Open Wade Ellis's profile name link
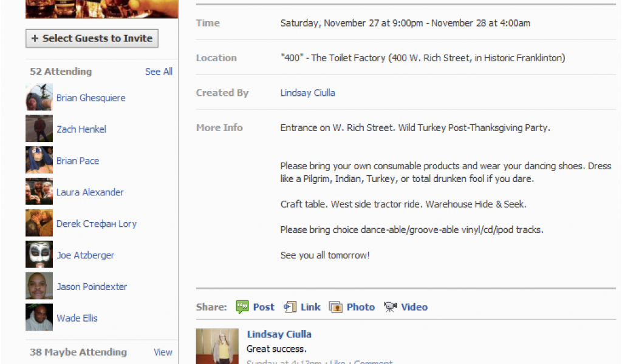Image resolution: width=622 pixels, height=364 pixels. [77, 318]
